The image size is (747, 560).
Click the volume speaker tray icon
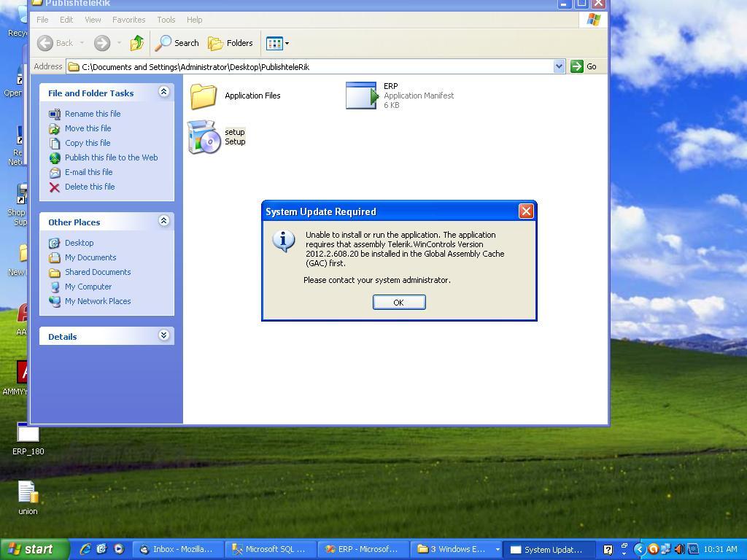point(679,550)
